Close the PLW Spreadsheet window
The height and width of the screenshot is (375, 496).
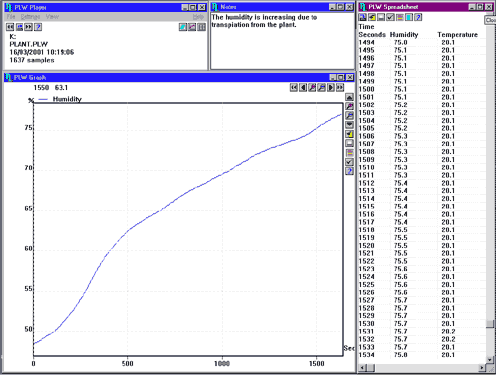pyautogui.click(x=489, y=7)
